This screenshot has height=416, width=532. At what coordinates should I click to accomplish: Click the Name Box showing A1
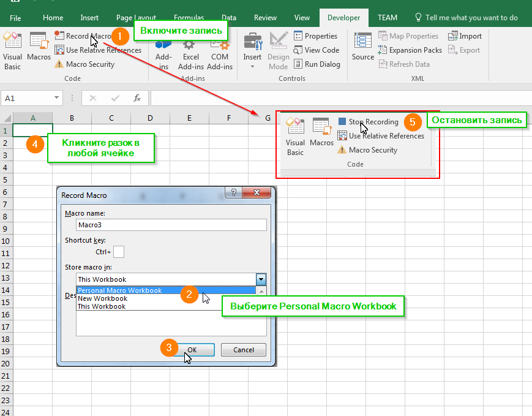(26, 98)
